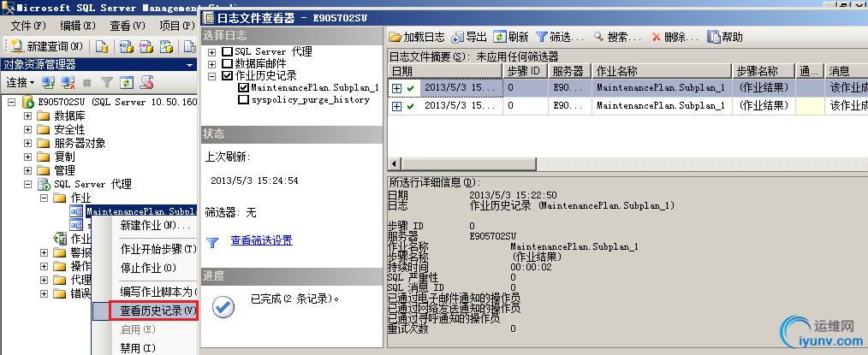868x355 pixels.
Task: Uncheck the 作业历史记录 checkbox
Action: (x=227, y=76)
